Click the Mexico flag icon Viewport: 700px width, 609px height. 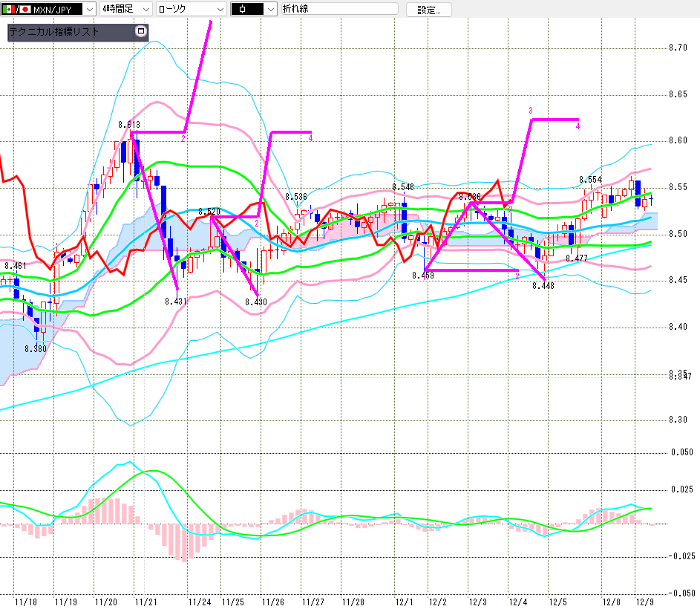(x=9, y=10)
